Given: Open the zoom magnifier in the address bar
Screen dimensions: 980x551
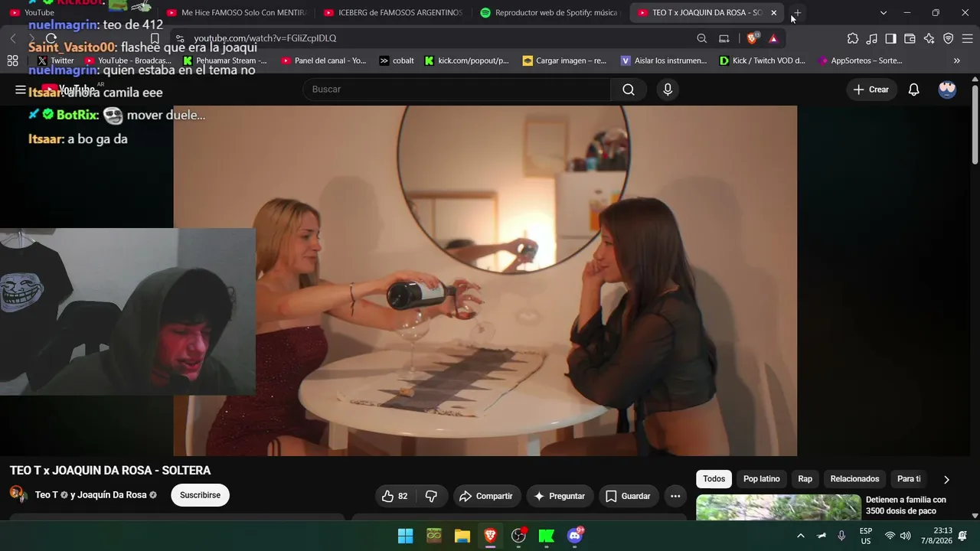Looking at the screenshot, I should pos(702,38).
